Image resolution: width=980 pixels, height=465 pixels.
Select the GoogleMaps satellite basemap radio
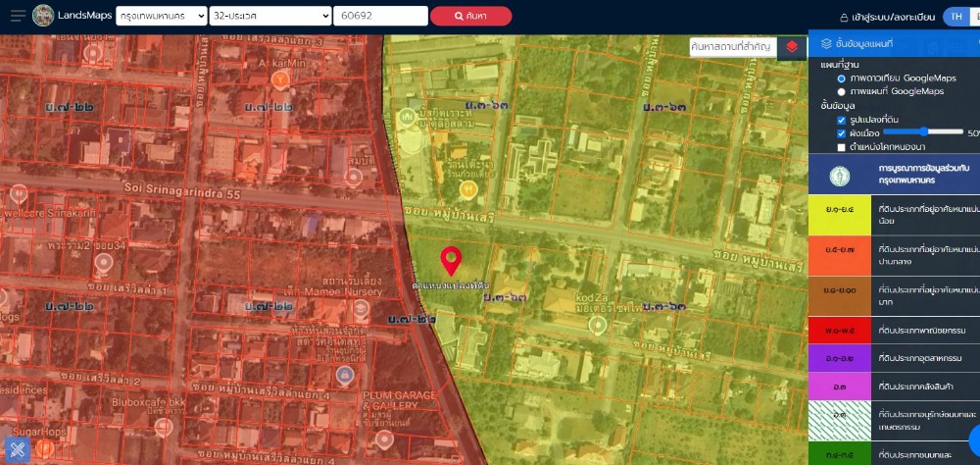click(x=841, y=77)
